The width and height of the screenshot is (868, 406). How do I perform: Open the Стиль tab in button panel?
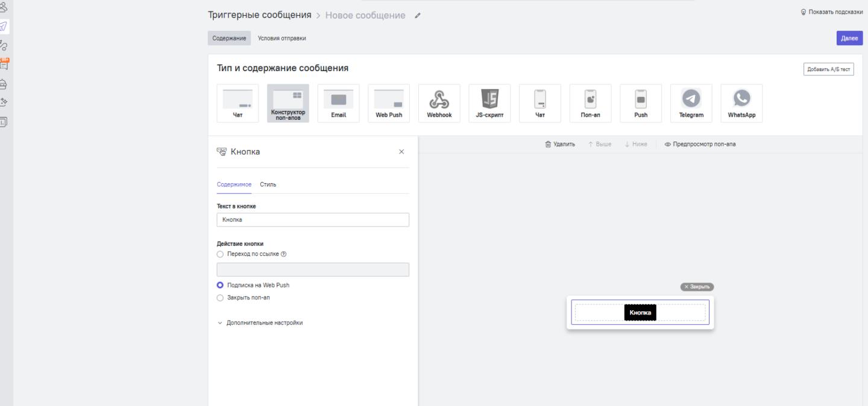tap(268, 184)
